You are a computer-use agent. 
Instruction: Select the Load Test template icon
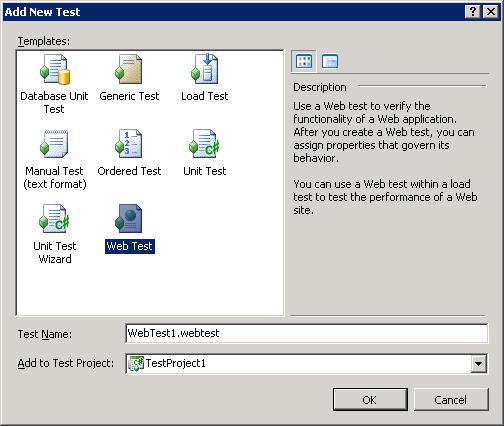pos(204,69)
